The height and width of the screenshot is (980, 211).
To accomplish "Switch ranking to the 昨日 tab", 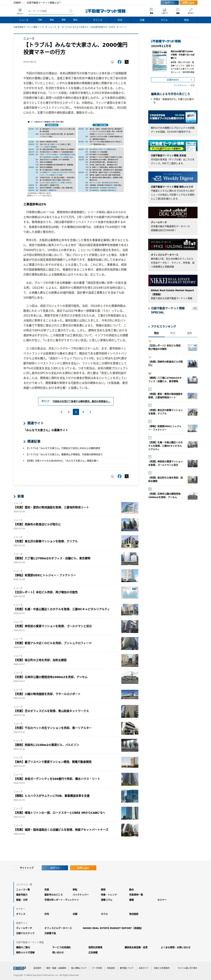I will click(x=173, y=333).
